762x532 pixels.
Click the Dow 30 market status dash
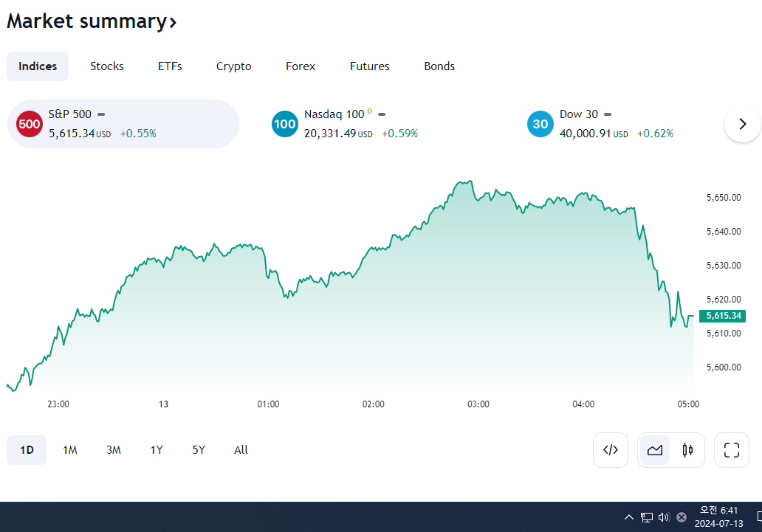(x=608, y=114)
